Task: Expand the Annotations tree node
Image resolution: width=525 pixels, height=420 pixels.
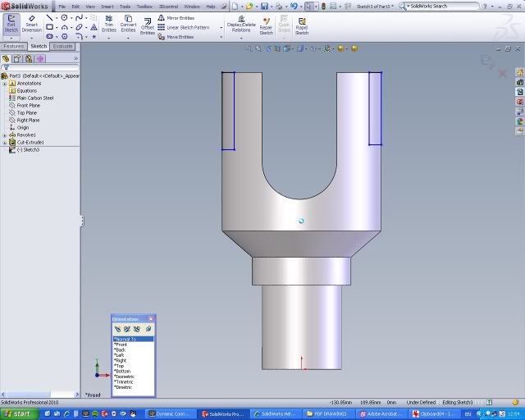Action: pyautogui.click(x=4, y=83)
